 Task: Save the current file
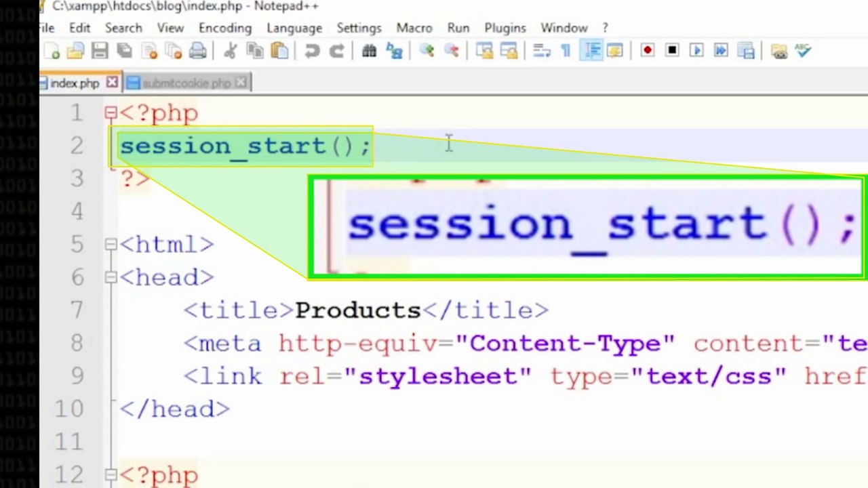pyautogui.click(x=100, y=51)
